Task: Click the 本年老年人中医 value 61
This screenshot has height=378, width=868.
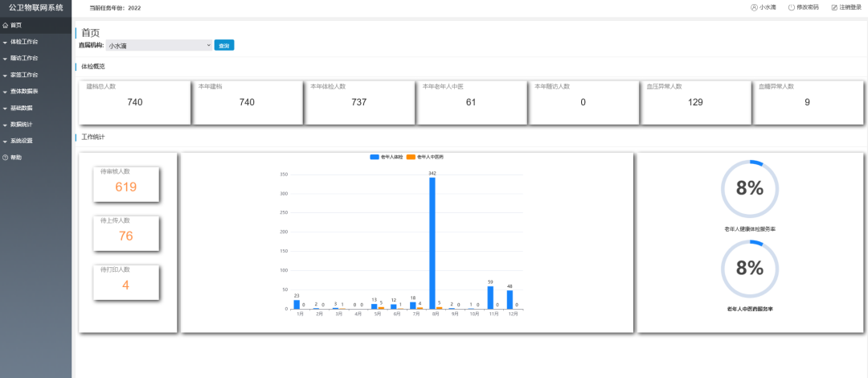Action: tap(471, 102)
